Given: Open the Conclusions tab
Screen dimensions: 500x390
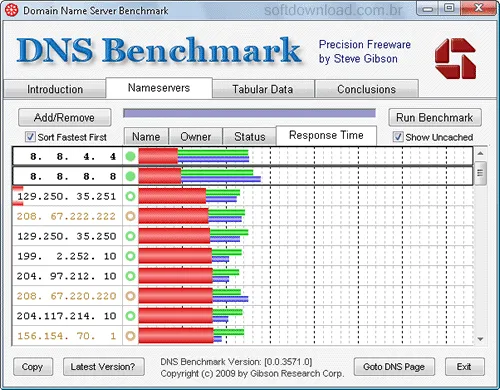Looking at the screenshot, I should (x=366, y=89).
